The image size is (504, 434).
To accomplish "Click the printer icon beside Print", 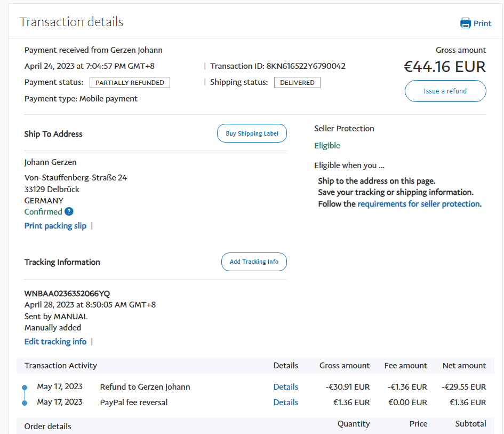I will (465, 23).
